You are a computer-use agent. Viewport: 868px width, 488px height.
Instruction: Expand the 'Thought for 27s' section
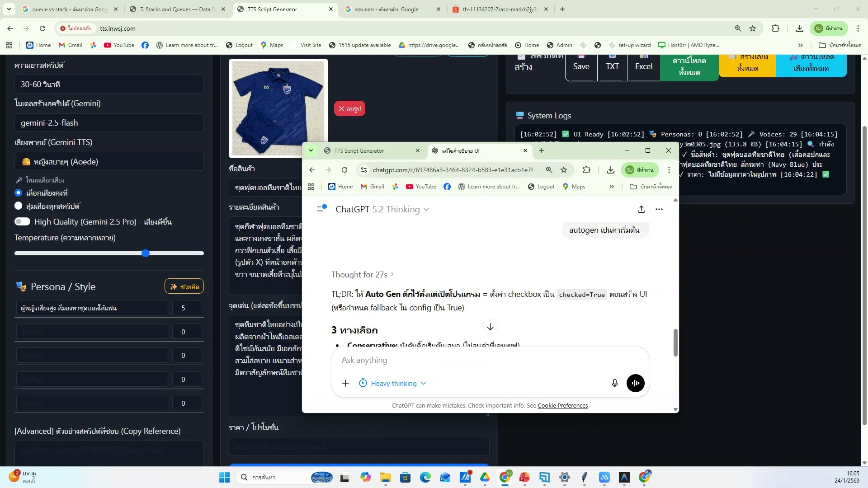(x=363, y=274)
